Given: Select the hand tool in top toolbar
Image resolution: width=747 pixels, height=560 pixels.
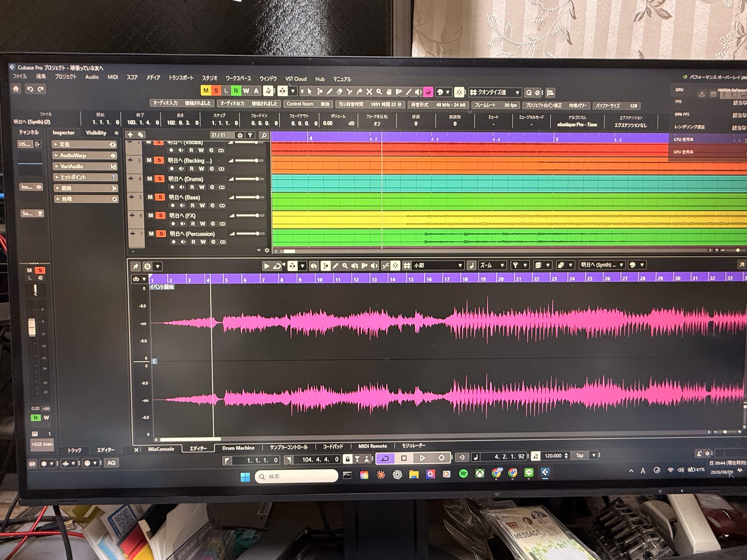Looking at the screenshot, I should (389, 92).
